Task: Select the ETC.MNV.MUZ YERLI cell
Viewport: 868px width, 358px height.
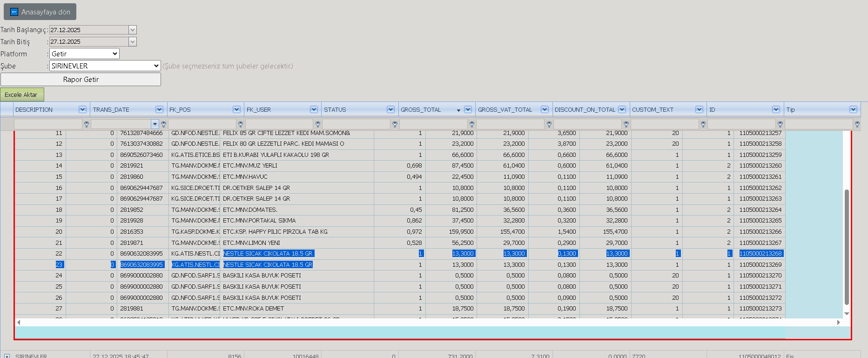Action: click(x=297, y=166)
